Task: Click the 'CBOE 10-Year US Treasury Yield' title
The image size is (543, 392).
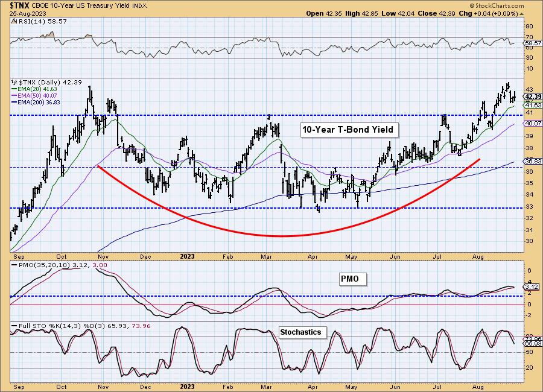Action: coord(81,6)
